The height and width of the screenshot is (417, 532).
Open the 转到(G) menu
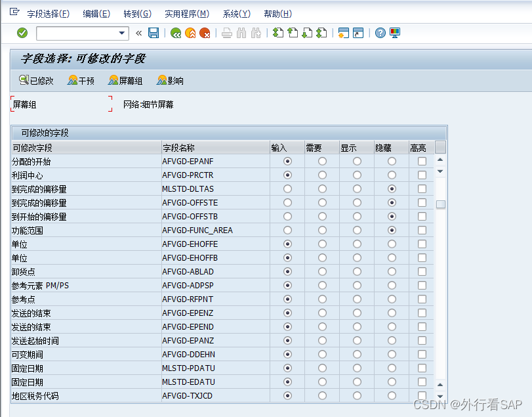(x=137, y=14)
